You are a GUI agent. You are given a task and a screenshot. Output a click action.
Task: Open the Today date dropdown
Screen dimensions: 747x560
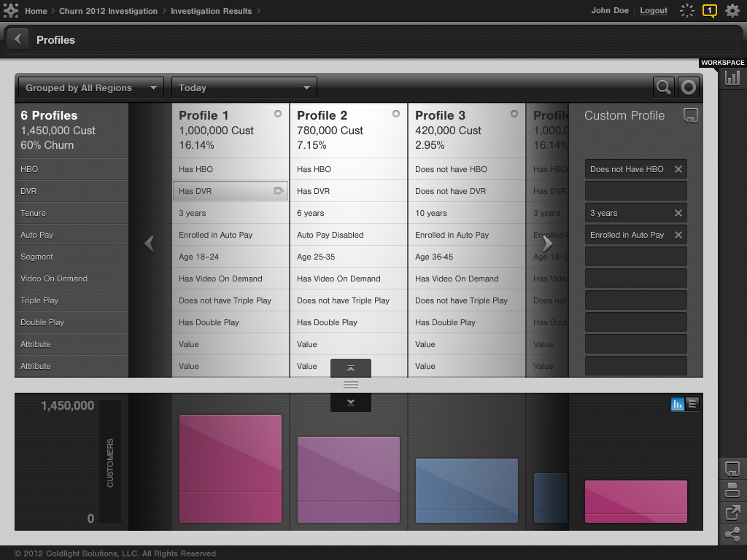pyautogui.click(x=244, y=87)
